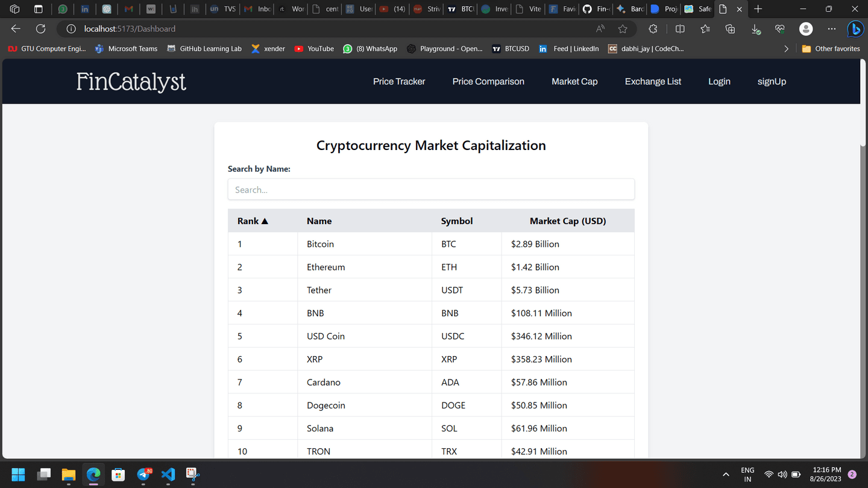Focus the Search by Name input field
This screenshot has height=488, width=868.
coord(431,190)
